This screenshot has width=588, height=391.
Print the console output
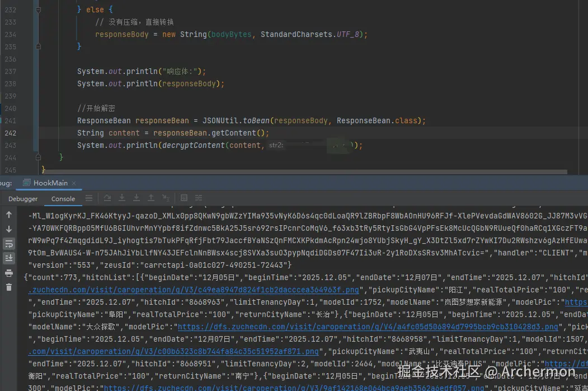click(9, 273)
